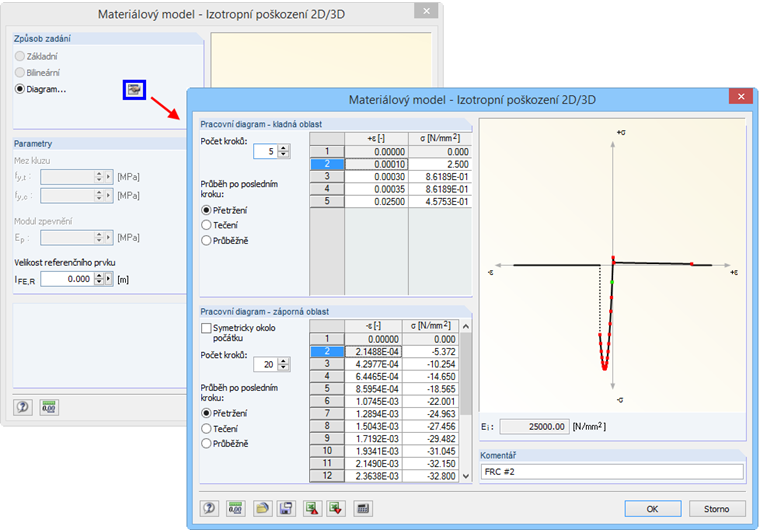The width and height of the screenshot is (760, 532).
Task: Select negative table cell 1.0745E-03
Action: [373, 401]
